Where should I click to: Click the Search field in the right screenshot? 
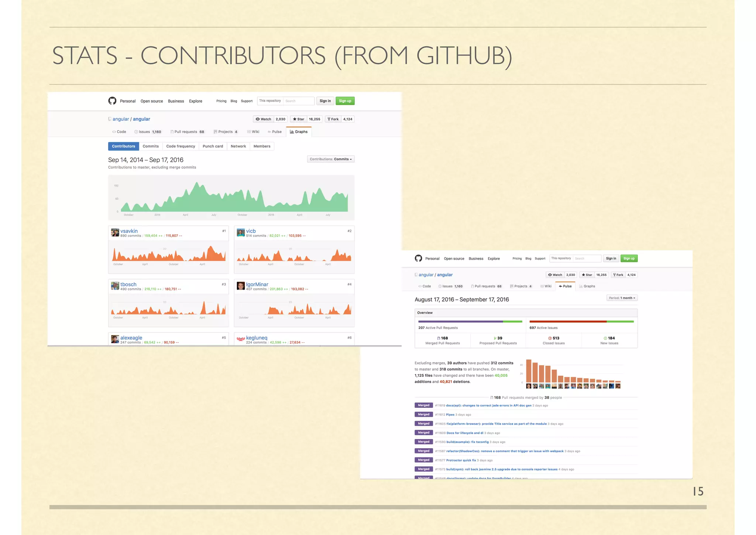(587, 258)
